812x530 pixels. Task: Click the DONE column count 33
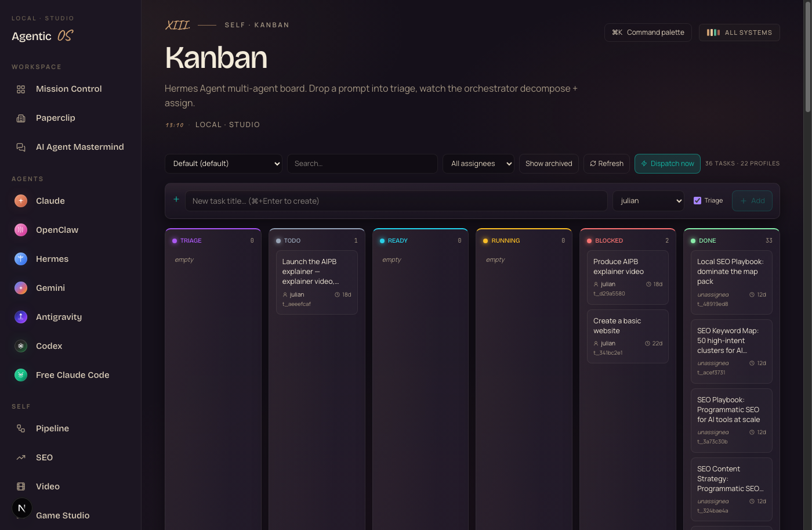768,241
